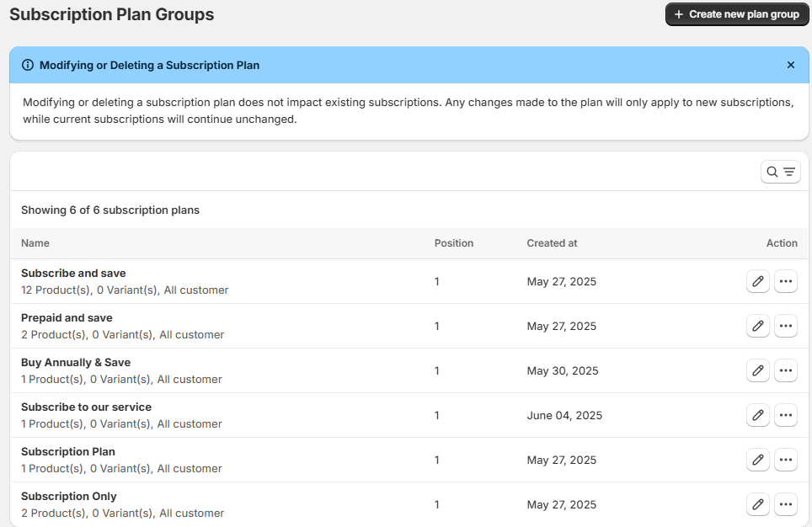
Task: Click pencil icon for Prepaid and save
Action: [758, 326]
